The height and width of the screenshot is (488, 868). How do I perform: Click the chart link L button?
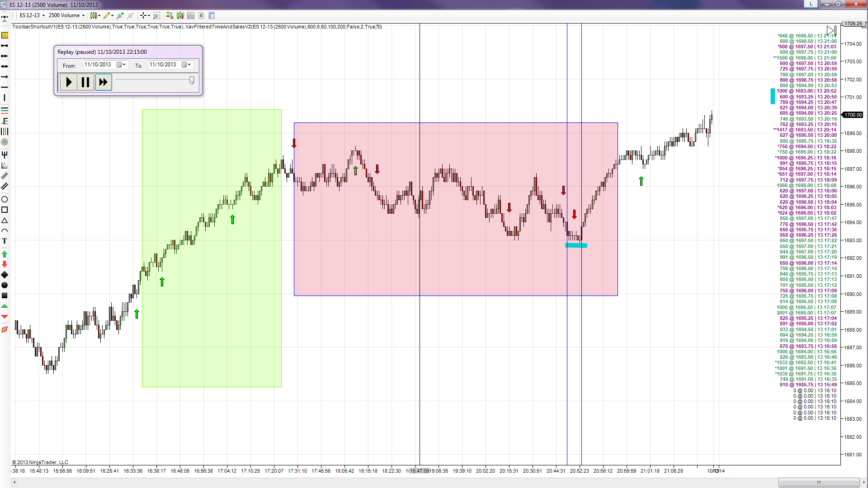click(811, 4)
